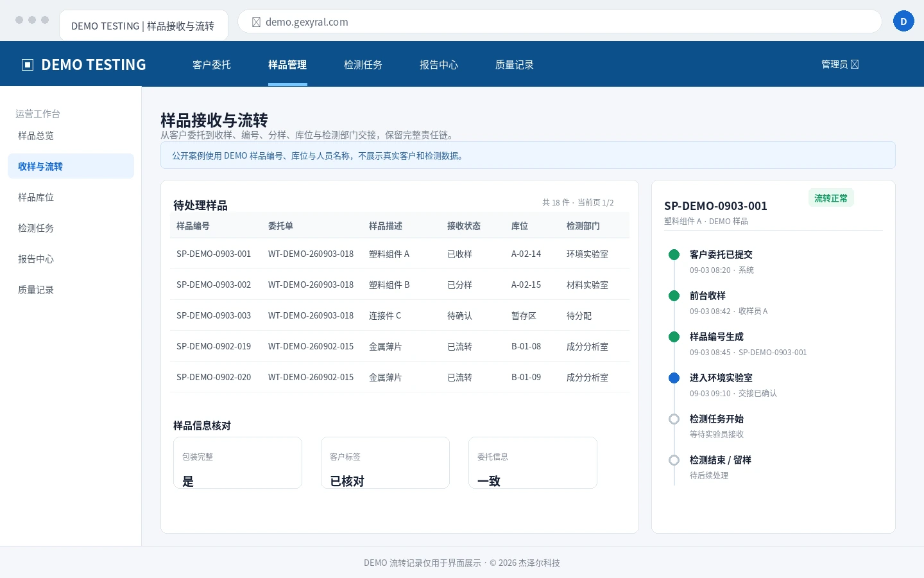Click the 库位 column header
924x578 pixels.
(x=520, y=226)
